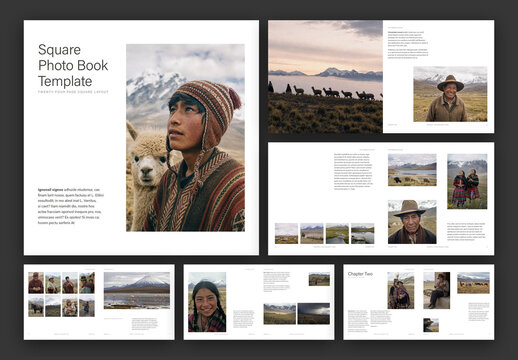518x360 pixels.
Task: Click the stream through green field small thumbnail
Action: point(337,233)
